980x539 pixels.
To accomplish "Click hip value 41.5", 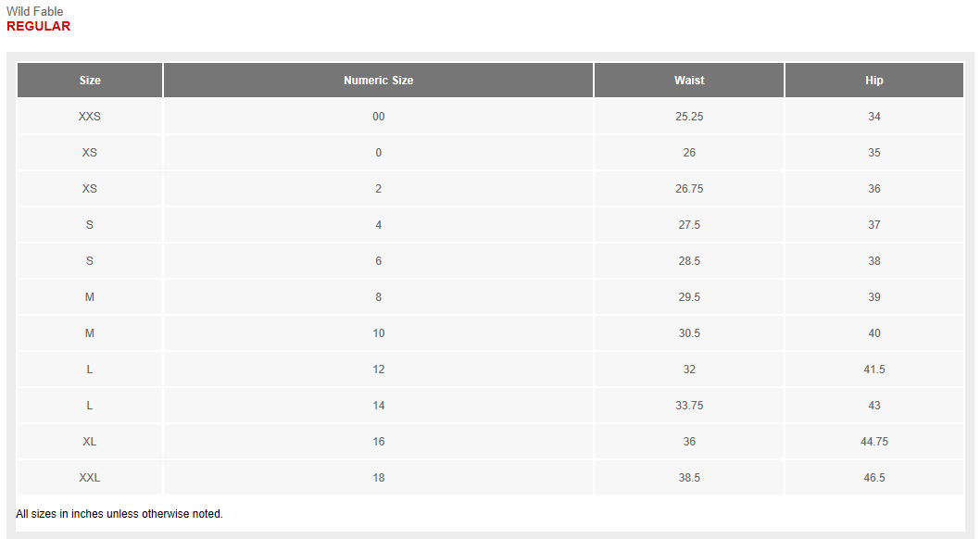I will 873,370.
